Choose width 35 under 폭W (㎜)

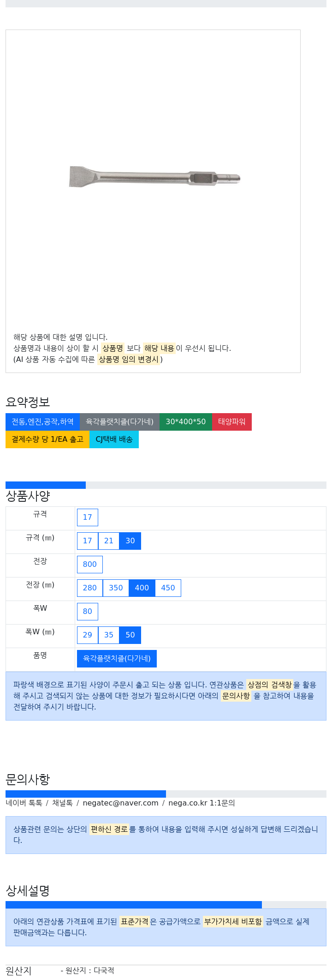[109, 635]
